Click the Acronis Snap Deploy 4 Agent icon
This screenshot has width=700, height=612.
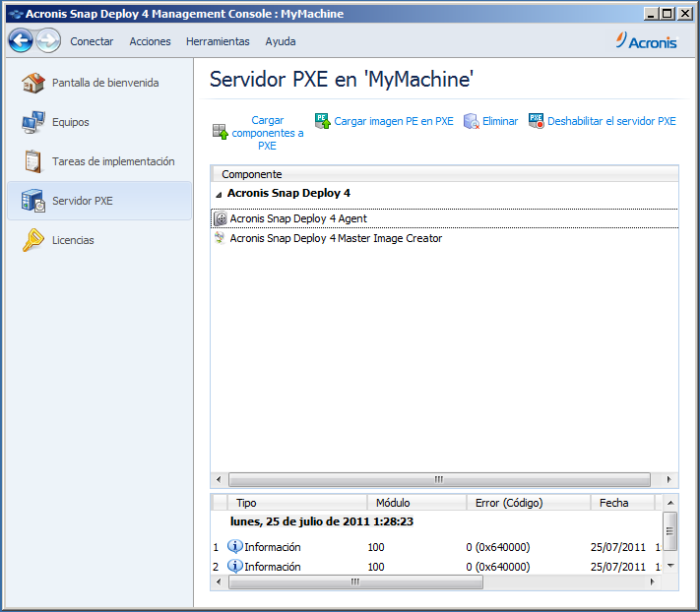221,218
